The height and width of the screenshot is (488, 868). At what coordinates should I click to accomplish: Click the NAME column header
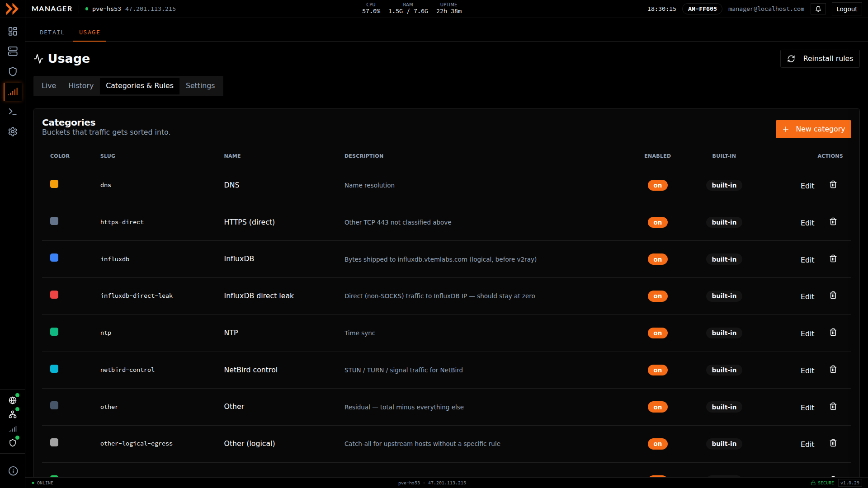(232, 156)
